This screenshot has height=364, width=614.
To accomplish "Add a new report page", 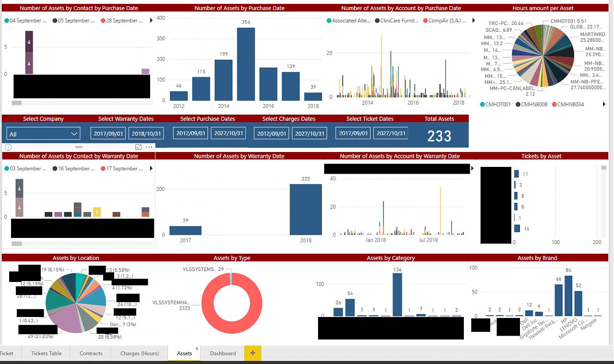I will click(x=252, y=353).
